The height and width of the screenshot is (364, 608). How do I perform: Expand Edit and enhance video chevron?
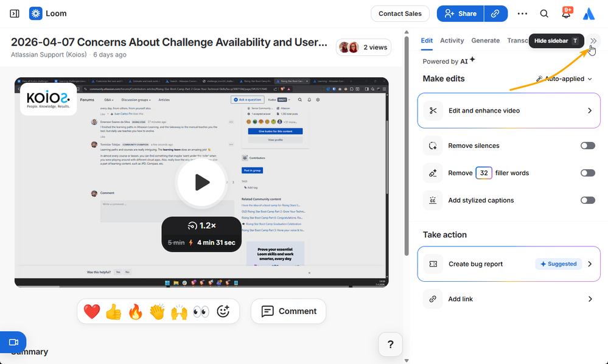pyautogui.click(x=590, y=111)
